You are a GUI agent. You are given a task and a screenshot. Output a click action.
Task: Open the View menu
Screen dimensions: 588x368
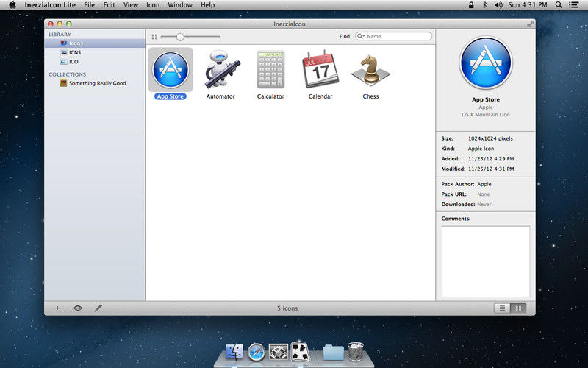click(x=131, y=5)
